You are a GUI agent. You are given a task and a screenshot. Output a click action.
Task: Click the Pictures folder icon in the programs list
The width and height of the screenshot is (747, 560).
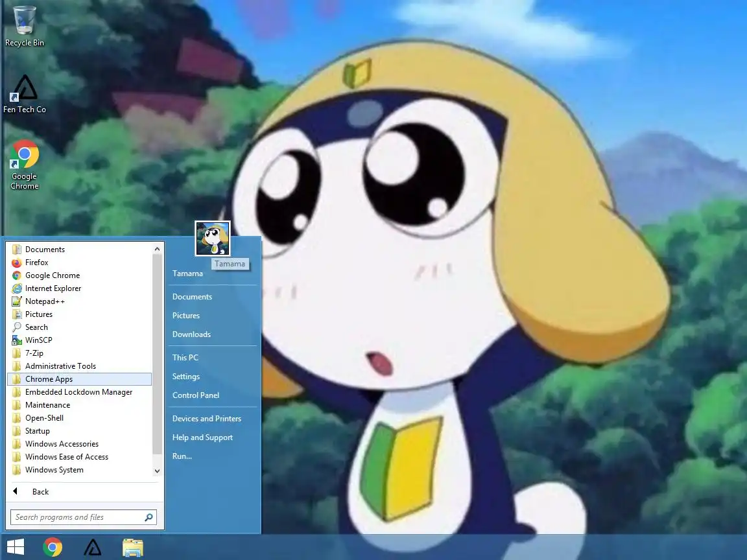click(17, 314)
